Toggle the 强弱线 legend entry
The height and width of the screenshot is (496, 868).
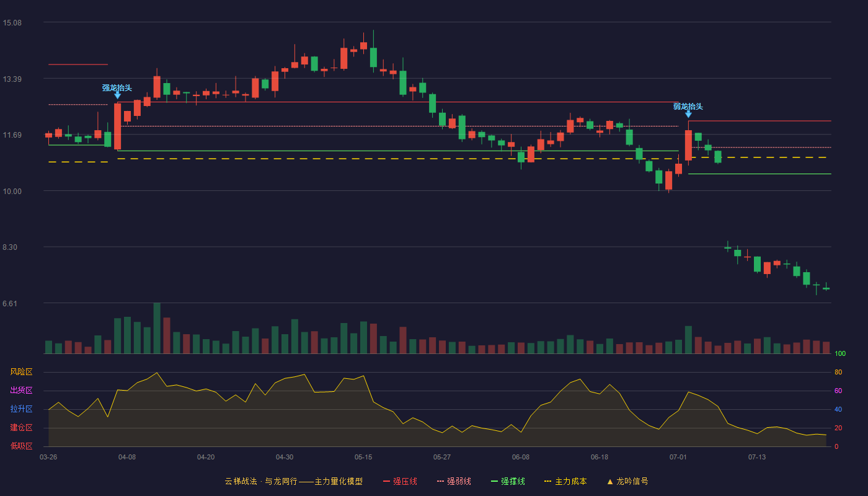point(454,481)
